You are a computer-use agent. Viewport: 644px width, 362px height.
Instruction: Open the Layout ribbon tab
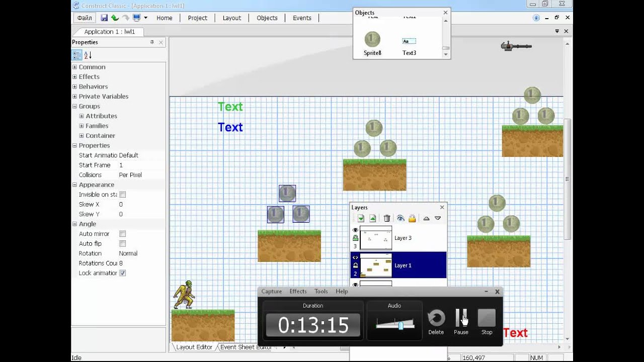(232, 18)
